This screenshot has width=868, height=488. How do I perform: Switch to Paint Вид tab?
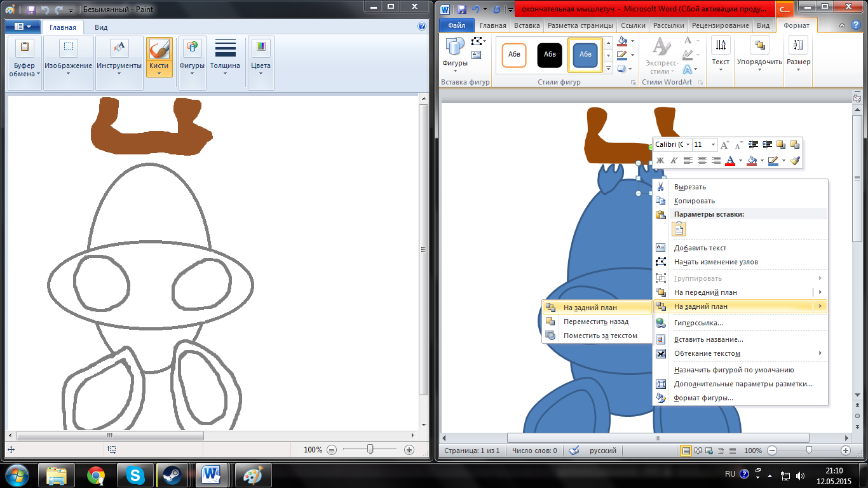pyautogui.click(x=101, y=27)
